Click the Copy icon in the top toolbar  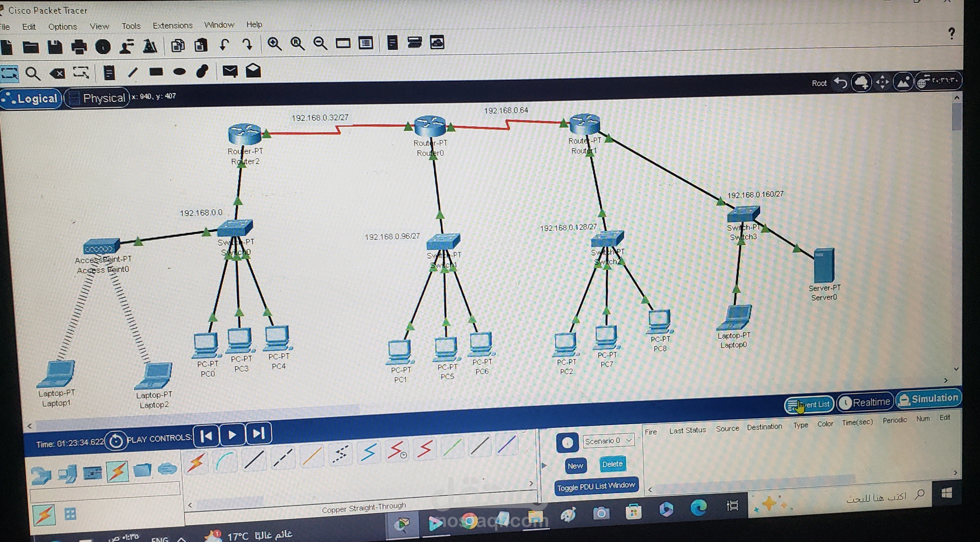tap(178, 45)
